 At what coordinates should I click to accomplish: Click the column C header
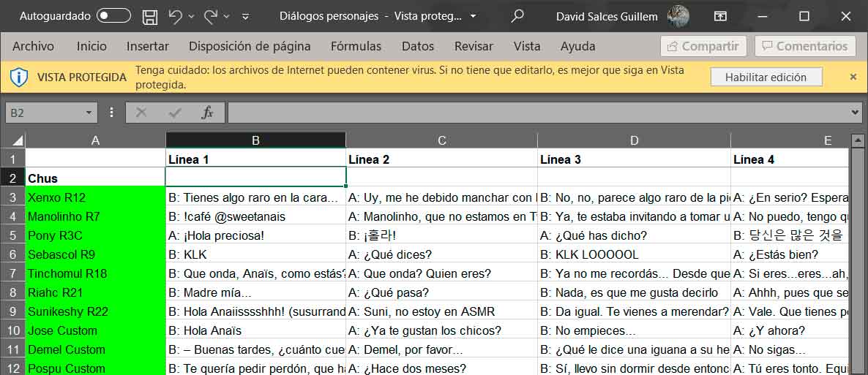pos(442,140)
